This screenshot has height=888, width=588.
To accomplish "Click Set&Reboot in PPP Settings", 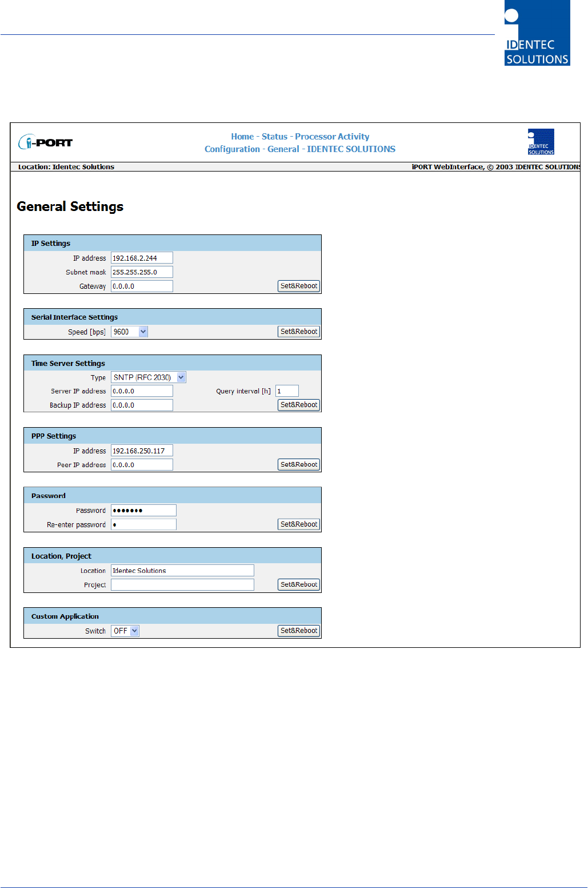I will tap(299, 464).
